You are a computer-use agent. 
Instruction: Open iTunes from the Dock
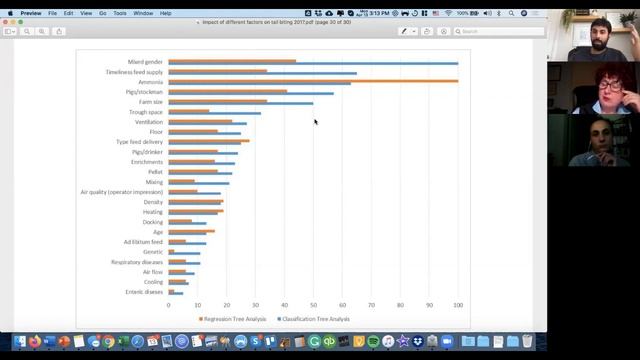click(388, 341)
